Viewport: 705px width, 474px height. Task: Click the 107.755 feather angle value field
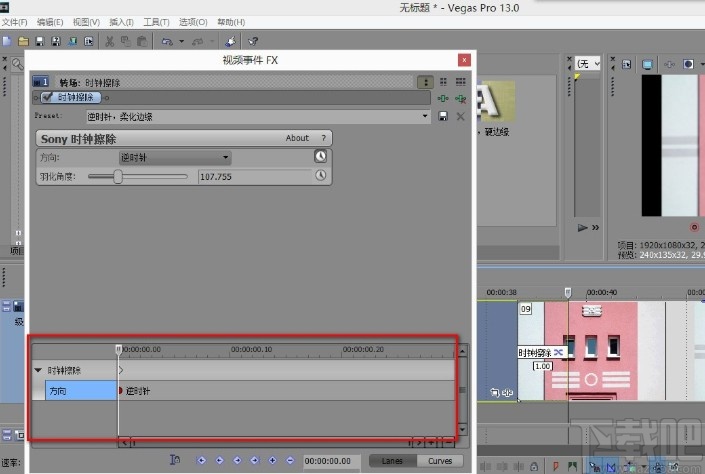coord(255,177)
